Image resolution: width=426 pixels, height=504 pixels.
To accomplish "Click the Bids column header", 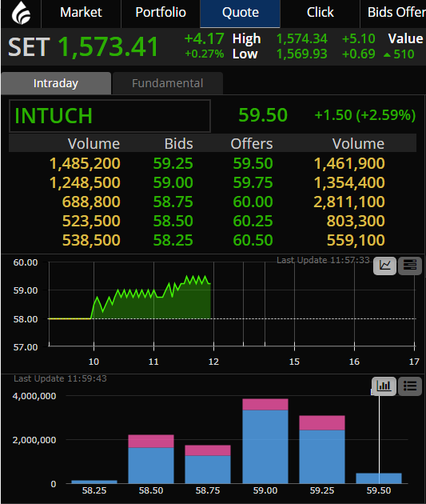I will [x=178, y=144].
